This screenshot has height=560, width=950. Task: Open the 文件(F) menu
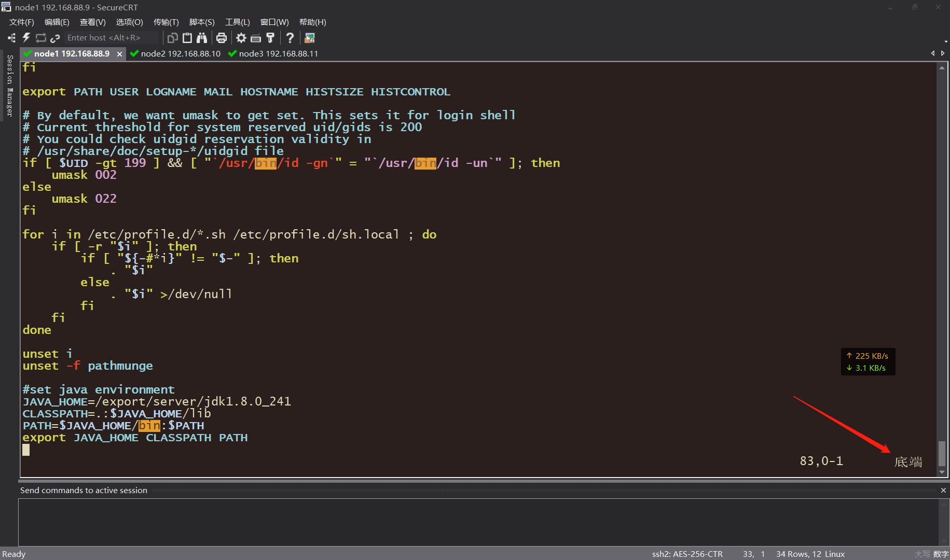click(21, 22)
